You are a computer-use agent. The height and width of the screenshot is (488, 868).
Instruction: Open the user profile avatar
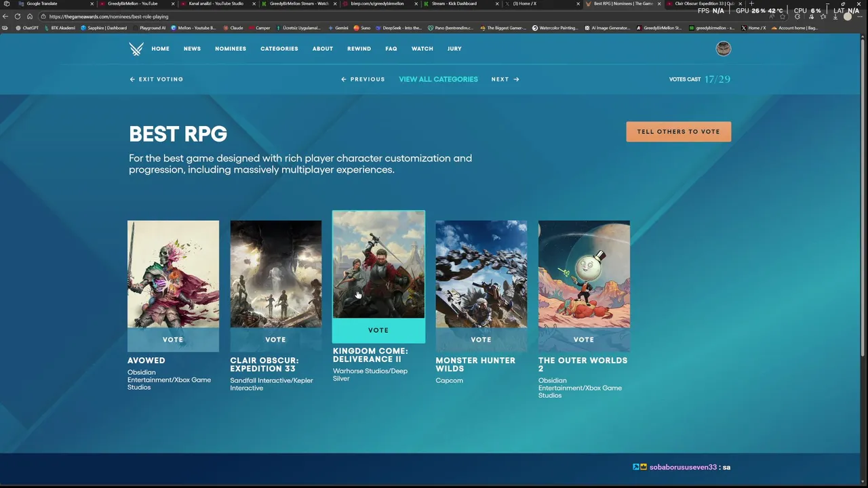click(x=724, y=49)
